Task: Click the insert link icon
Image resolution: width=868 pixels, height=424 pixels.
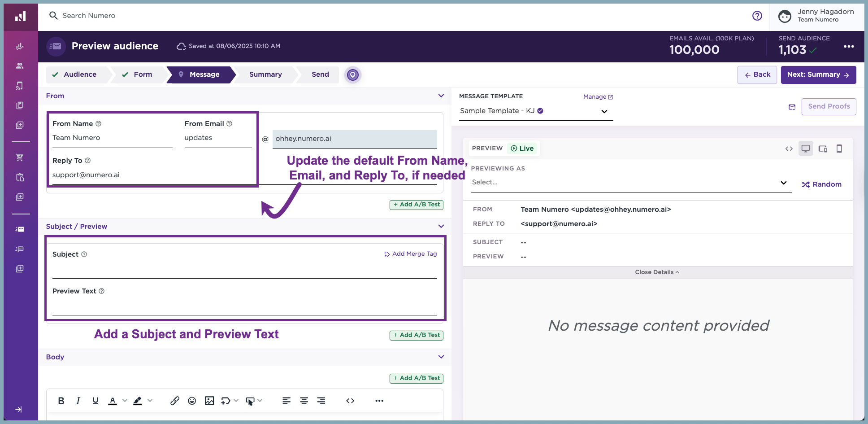Action: tap(175, 401)
